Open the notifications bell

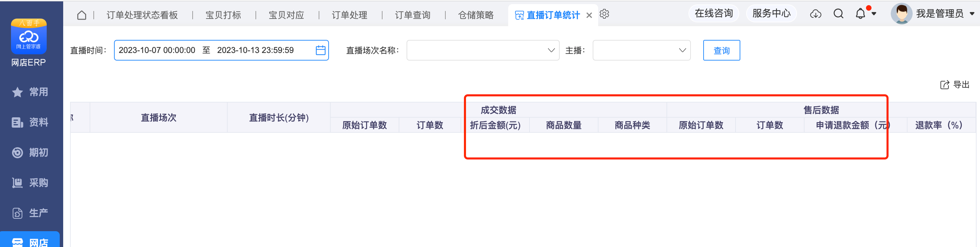pos(861,14)
